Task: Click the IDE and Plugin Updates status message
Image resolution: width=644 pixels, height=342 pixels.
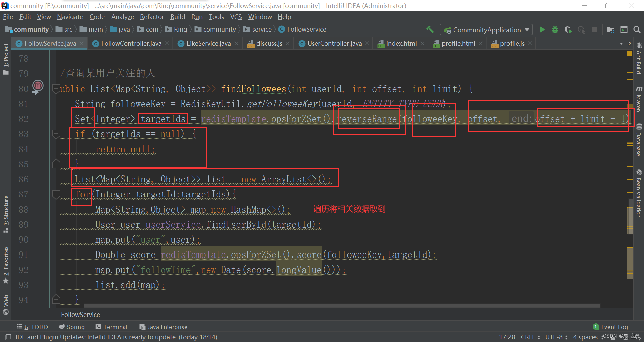Action: tap(116, 337)
